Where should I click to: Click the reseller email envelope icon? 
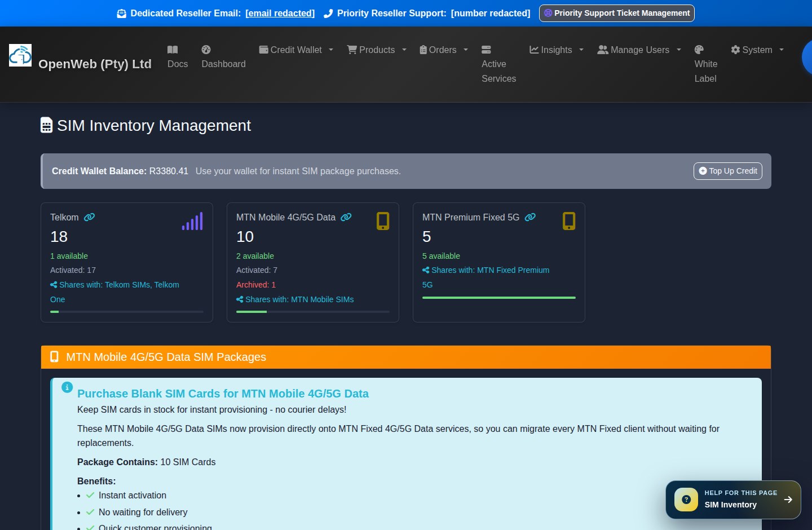coord(122,14)
